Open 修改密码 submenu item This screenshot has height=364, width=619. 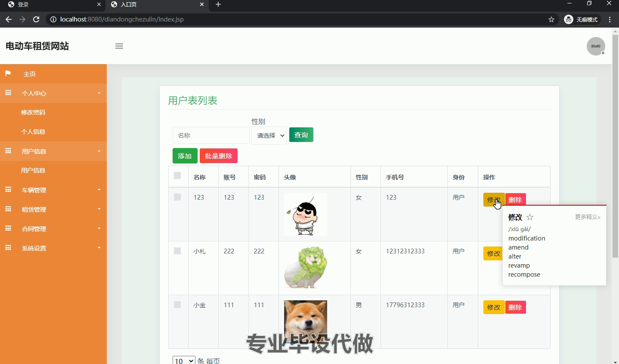coord(33,112)
